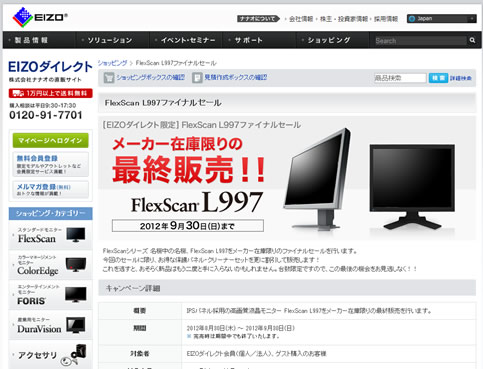Click the green マイページへログイン button
This screenshot has height=369, width=483.
(x=50, y=140)
